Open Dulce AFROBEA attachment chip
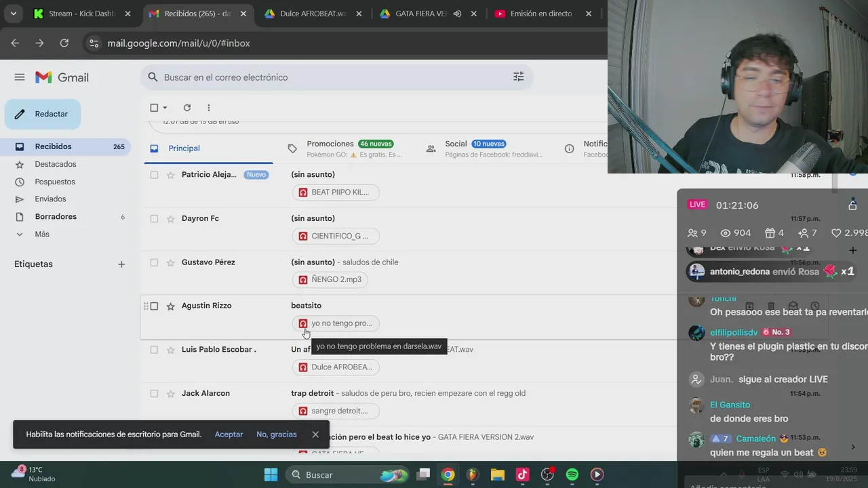The height and width of the screenshot is (488, 868). (x=336, y=367)
